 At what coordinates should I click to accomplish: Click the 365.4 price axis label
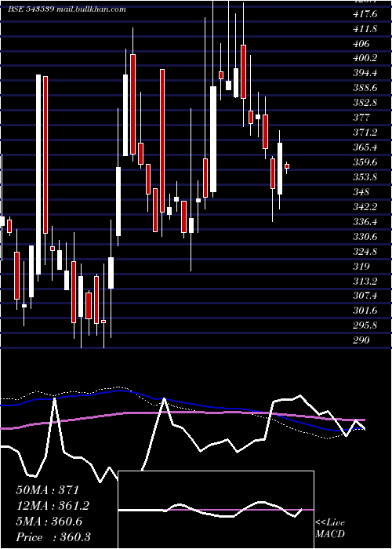365,147
